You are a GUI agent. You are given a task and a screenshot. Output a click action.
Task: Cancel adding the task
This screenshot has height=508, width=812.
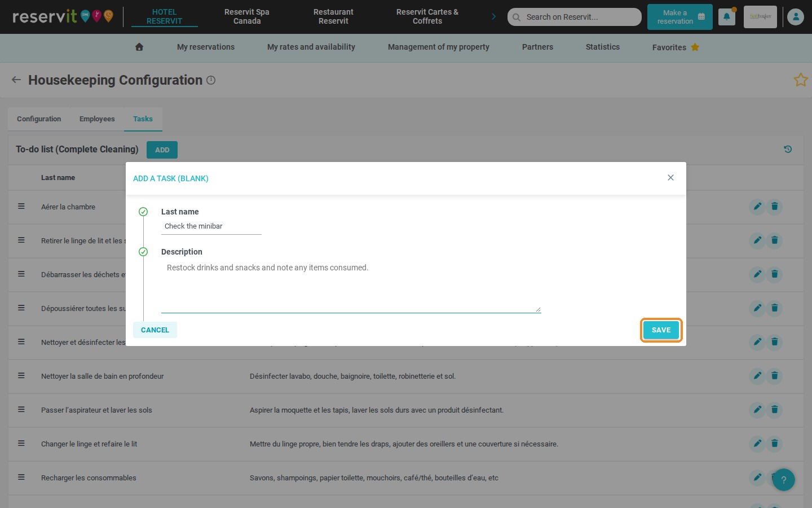155,330
